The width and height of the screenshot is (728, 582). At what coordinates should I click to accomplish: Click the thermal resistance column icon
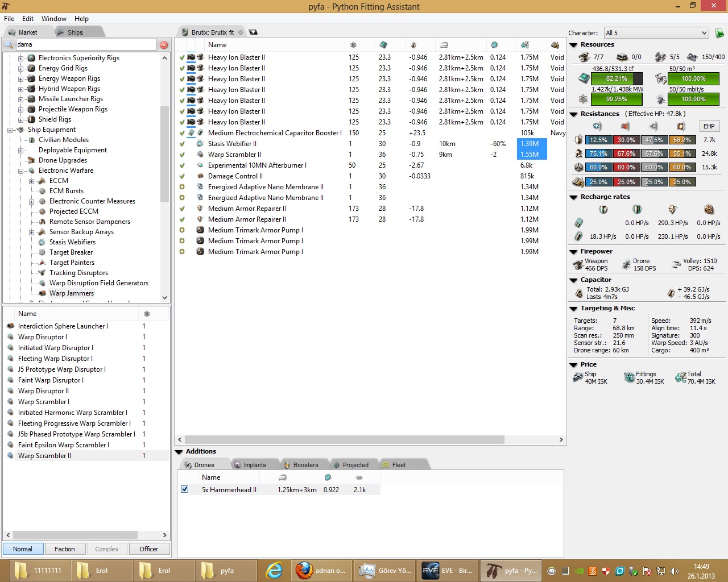[626, 126]
